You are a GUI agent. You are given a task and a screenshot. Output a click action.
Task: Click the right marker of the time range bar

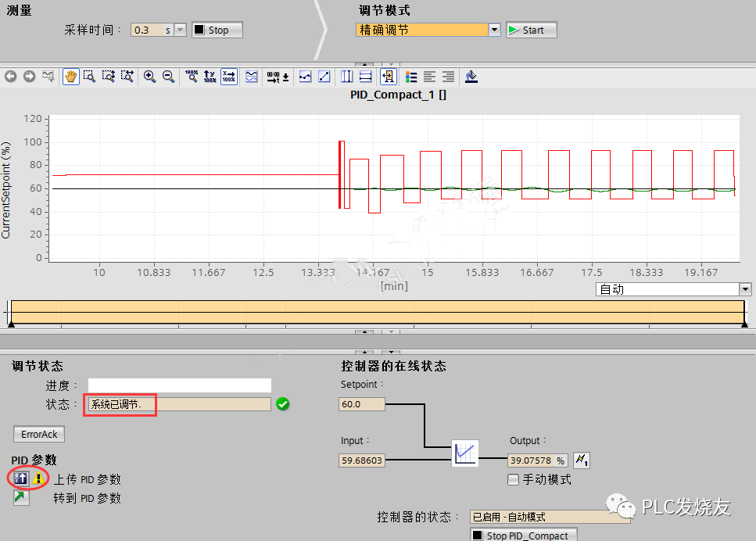pos(744,324)
